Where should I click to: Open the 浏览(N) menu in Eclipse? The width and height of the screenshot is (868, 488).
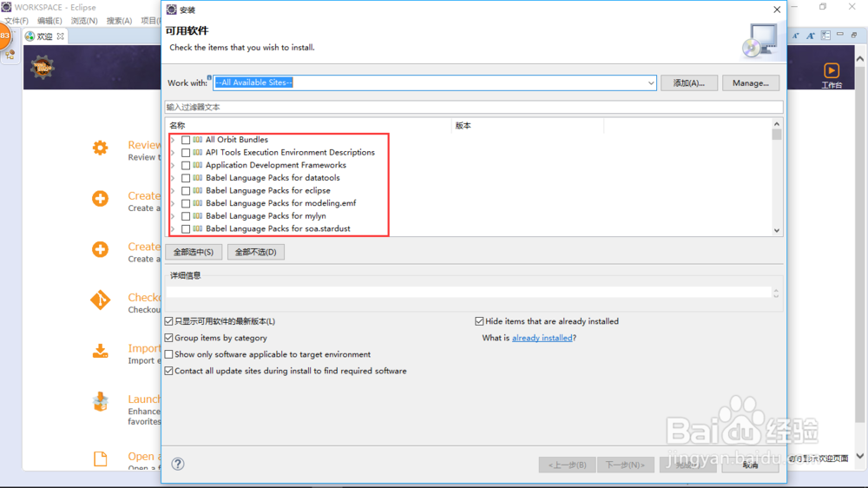pyautogui.click(x=83, y=21)
